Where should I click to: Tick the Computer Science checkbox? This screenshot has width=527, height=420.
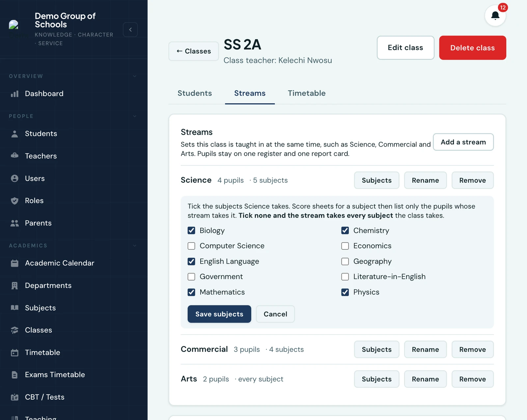[x=191, y=246]
